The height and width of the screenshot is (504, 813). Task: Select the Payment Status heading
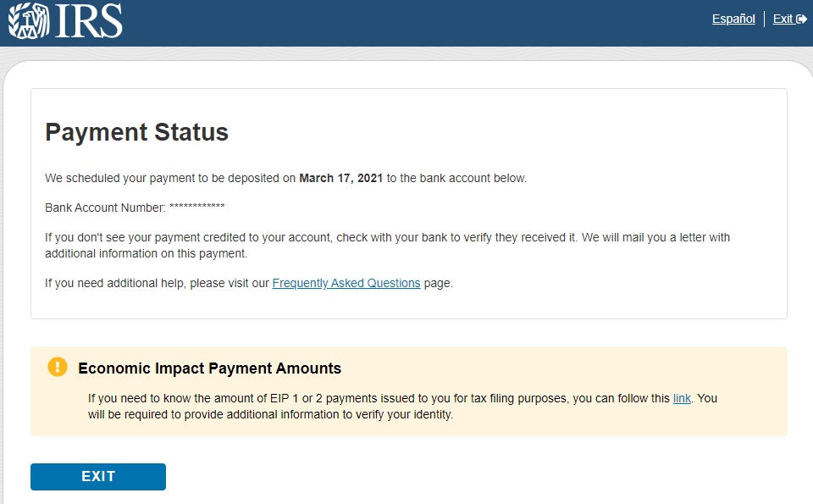pyautogui.click(x=136, y=131)
